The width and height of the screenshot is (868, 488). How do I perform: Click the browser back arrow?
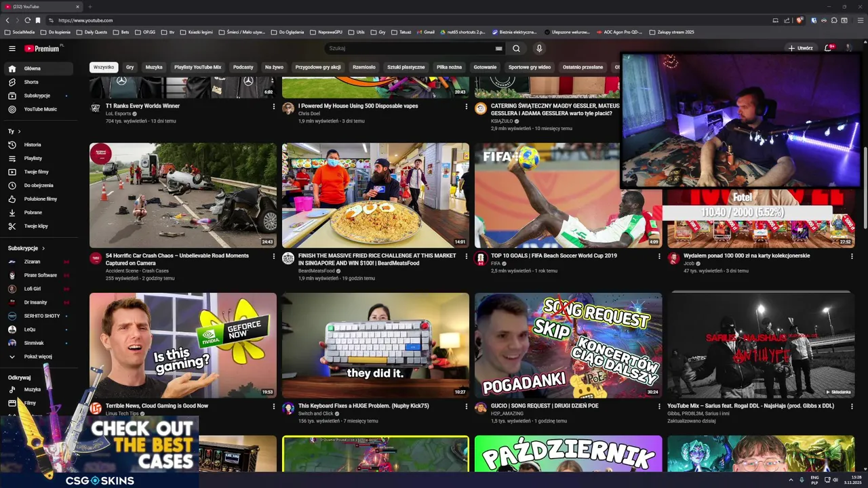(x=7, y=20)
